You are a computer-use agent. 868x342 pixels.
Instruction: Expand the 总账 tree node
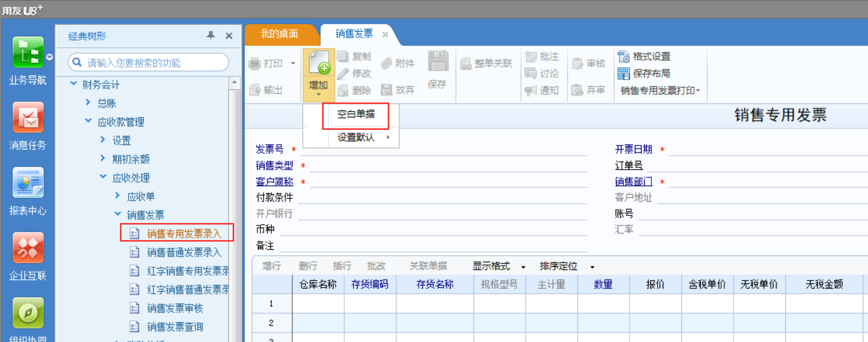point(88,102)
